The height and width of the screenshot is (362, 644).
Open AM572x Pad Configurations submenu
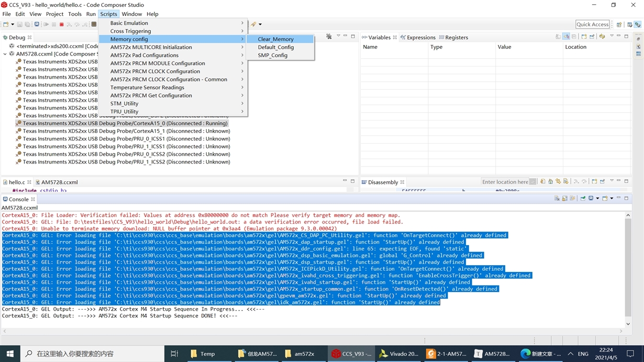173,55
